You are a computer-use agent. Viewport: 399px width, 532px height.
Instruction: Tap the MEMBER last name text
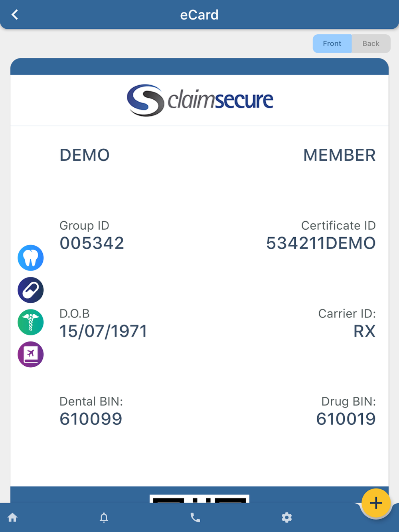pyautogui.click(x=339, y=155)
